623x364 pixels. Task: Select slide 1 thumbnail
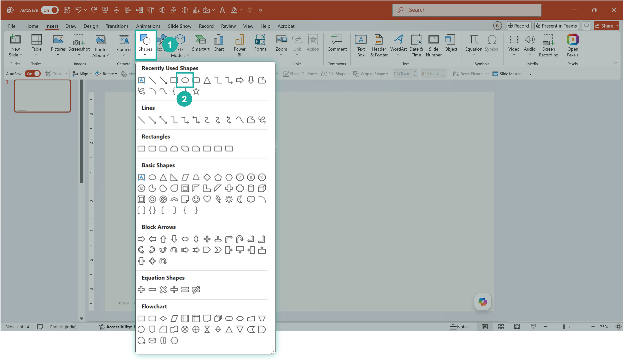(42, 96)
